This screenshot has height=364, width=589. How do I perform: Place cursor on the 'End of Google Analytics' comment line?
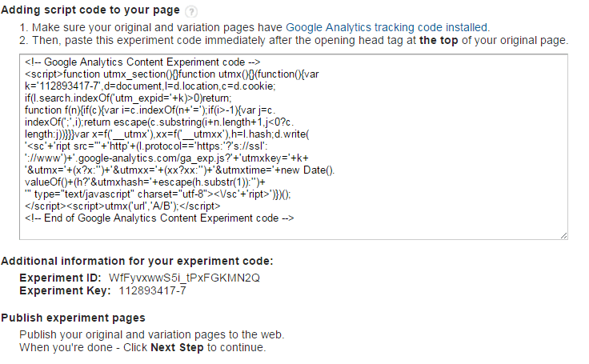click(160, 218)
